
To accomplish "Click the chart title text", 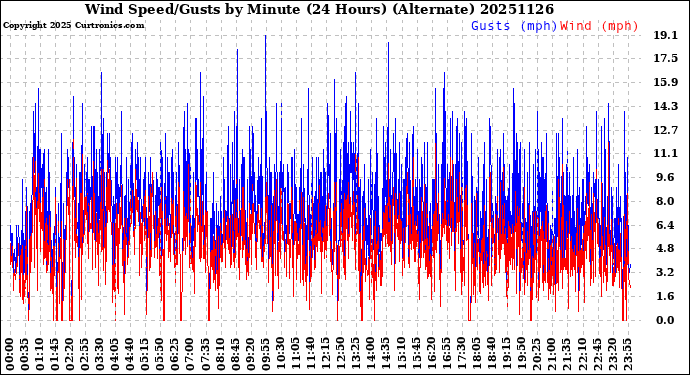I will coord(319,9).
